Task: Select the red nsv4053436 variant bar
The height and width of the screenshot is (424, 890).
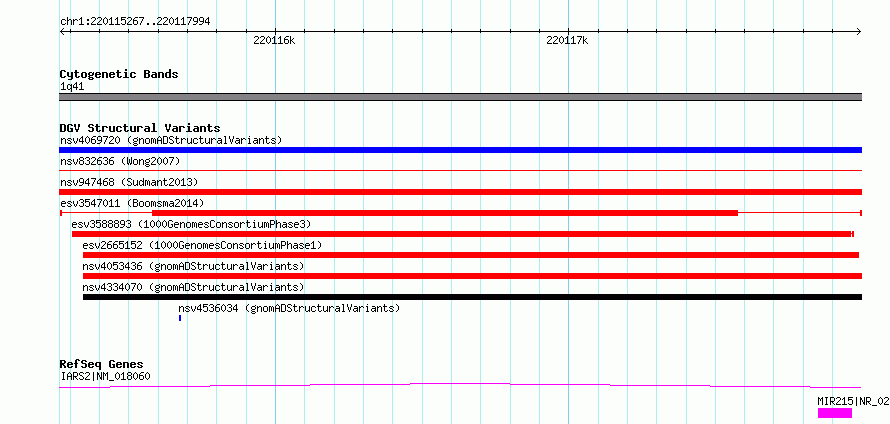Action: pyautogui.click(x=472, y=276)
